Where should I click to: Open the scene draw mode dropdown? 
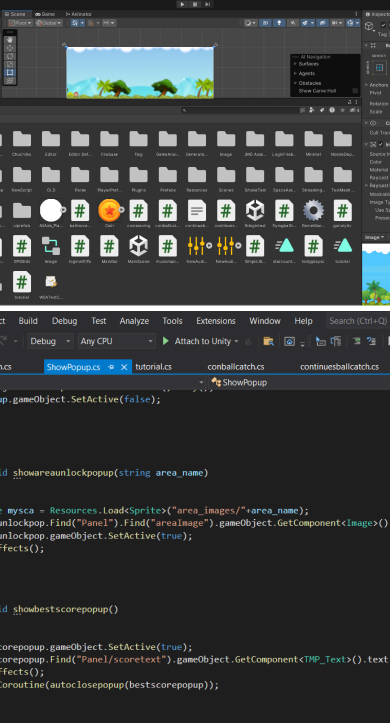pyautogui.click(x=250, y=23)
